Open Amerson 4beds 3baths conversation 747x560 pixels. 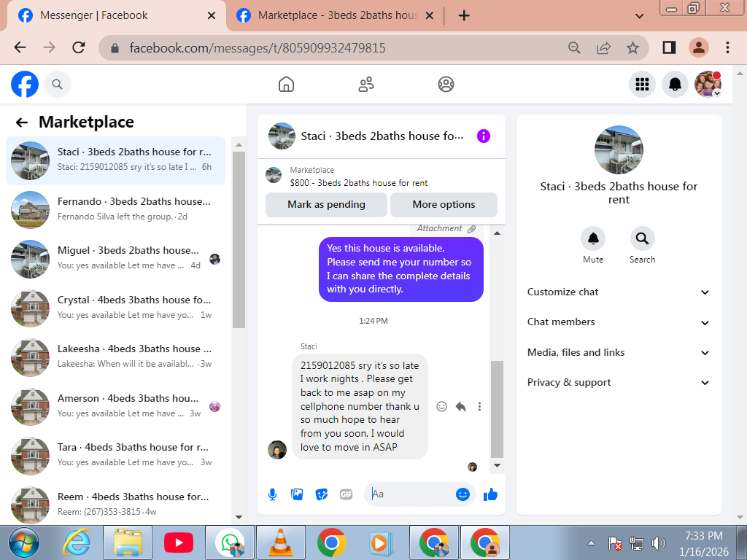(x=115, y=407)
